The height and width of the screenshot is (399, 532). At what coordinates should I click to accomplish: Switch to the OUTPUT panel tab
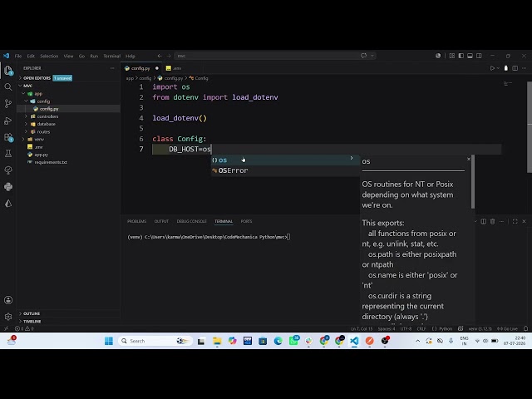(161, 221)
